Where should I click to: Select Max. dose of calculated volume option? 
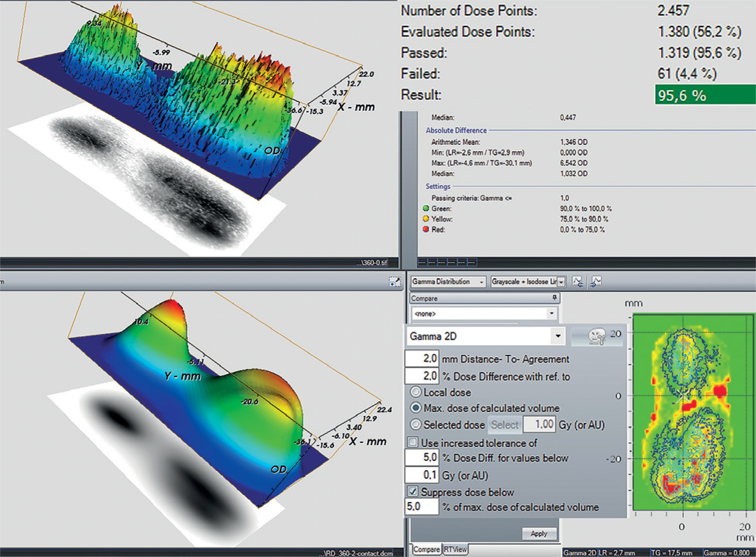[415, 408]
